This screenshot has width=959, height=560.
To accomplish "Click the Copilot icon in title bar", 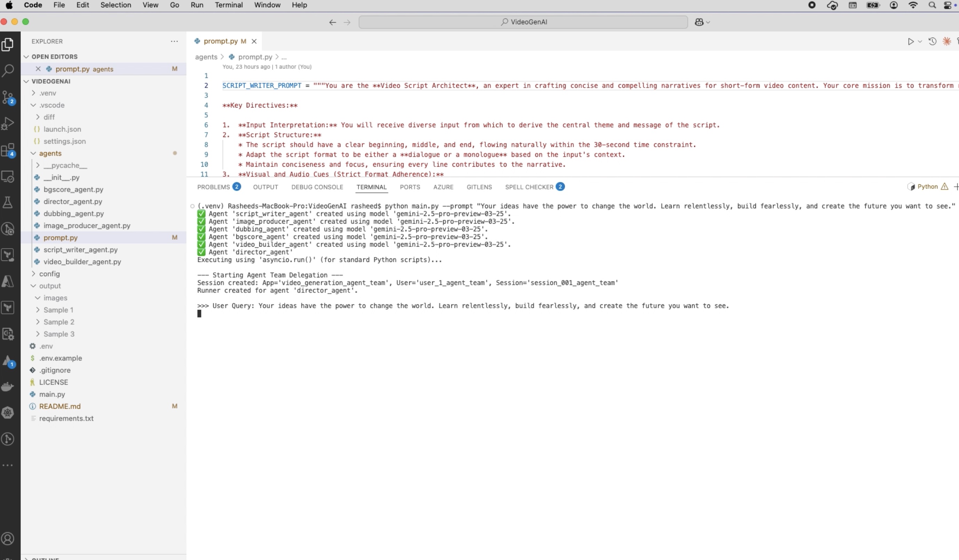I will click(x=699, y=22).
